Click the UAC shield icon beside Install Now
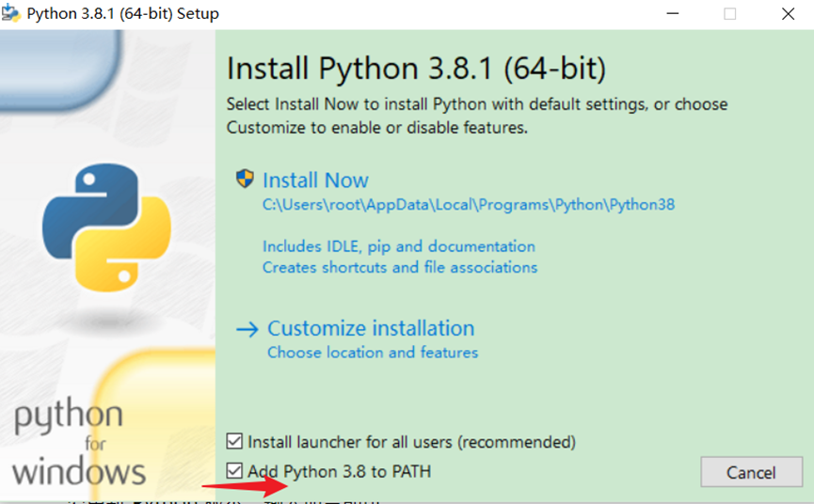The image size is (814, 504). coord(246,180)
